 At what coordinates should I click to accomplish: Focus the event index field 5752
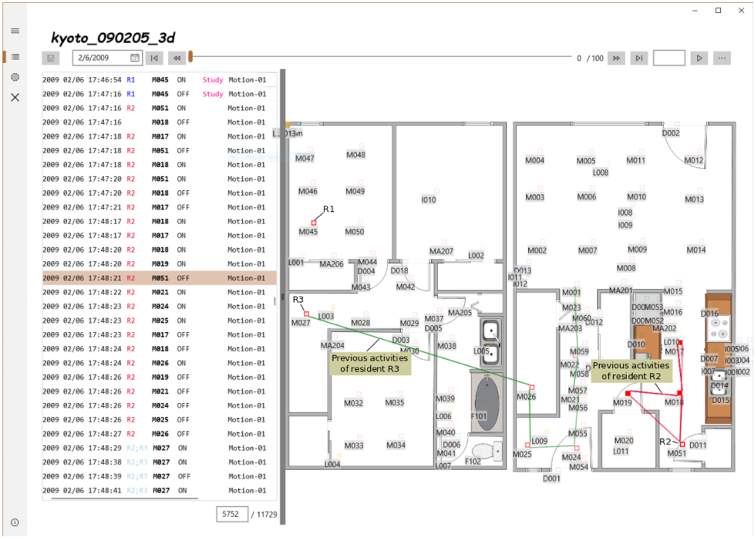point(232,514)
